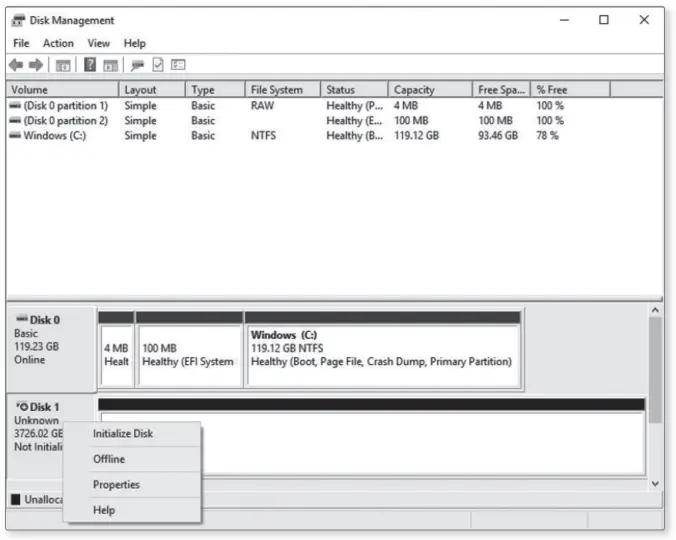Close the Disk Management window
Screen dimensions: 676x540
tap(644, 20)
